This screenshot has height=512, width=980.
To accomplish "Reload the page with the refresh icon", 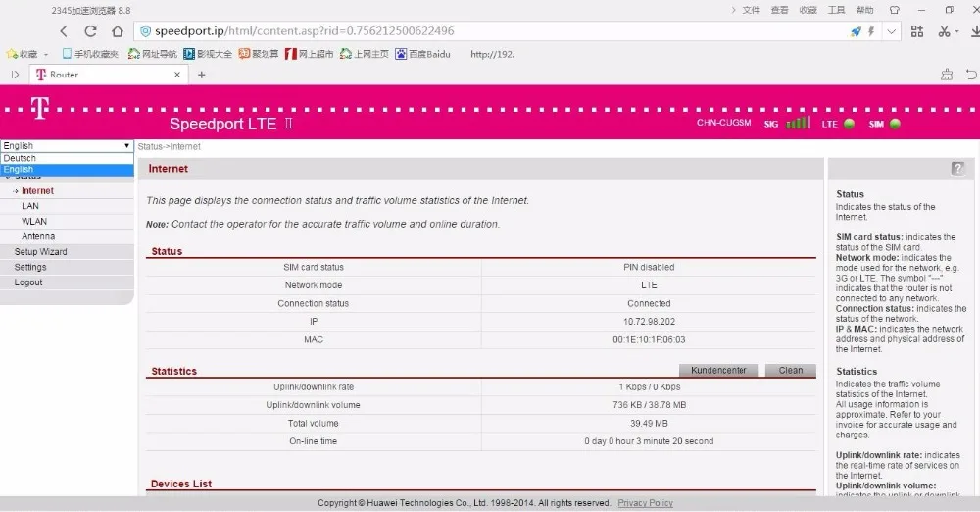I will tap(90, 31).
